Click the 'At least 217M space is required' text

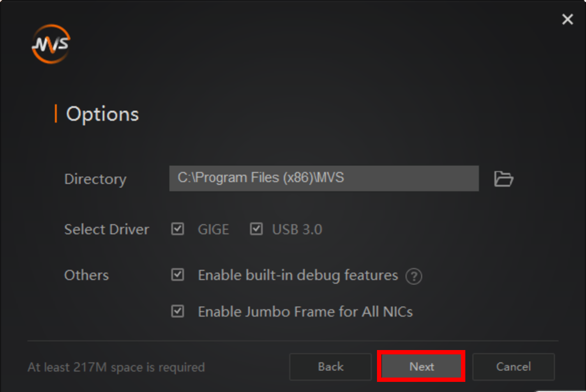coord(116,367)
